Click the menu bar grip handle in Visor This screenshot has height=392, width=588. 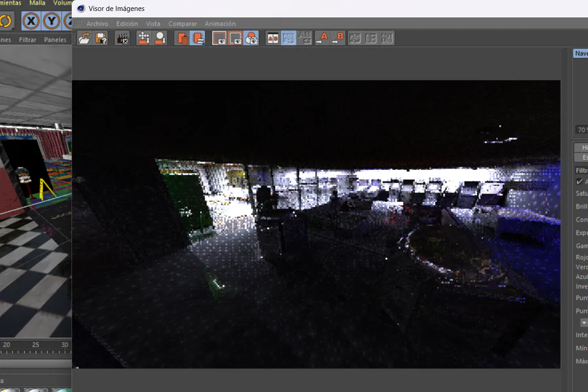(x=78, y=24)
